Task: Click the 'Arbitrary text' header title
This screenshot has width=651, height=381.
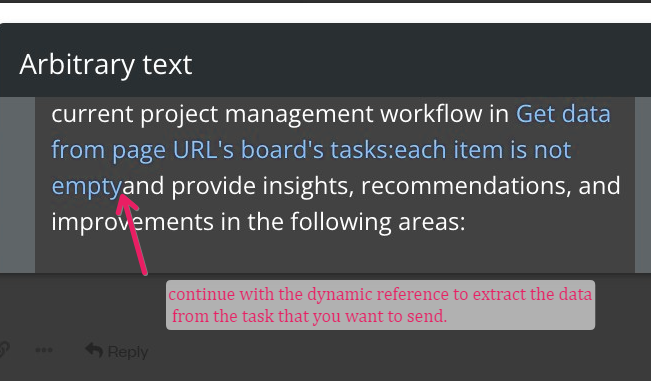Action: click(105, 65)
